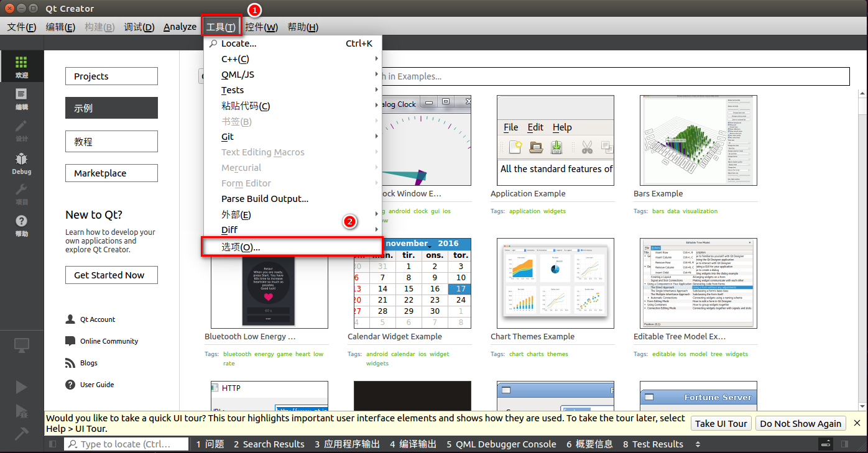Click the Marketplace button
Screen dimensions: 868x453
[111, 173]
